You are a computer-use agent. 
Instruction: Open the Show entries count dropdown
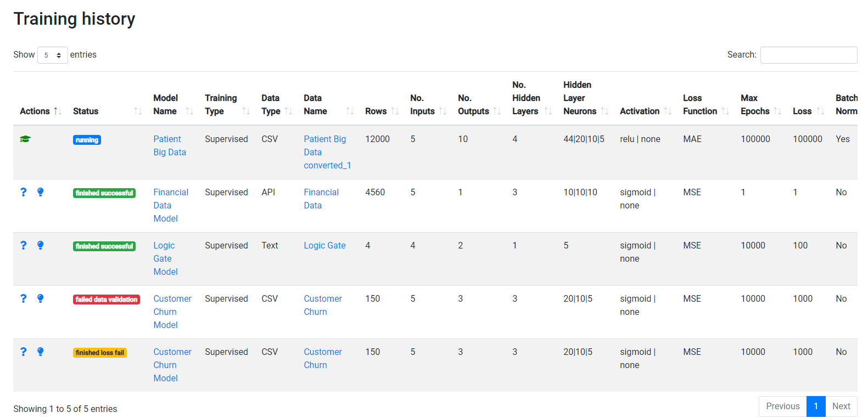click(53, 55)
